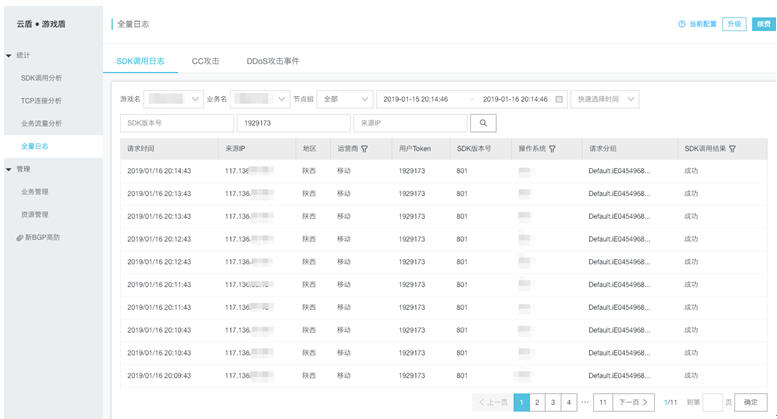
Task: Open 业务流量分析 in the sidebar
Action: click(x=41, y=123)
